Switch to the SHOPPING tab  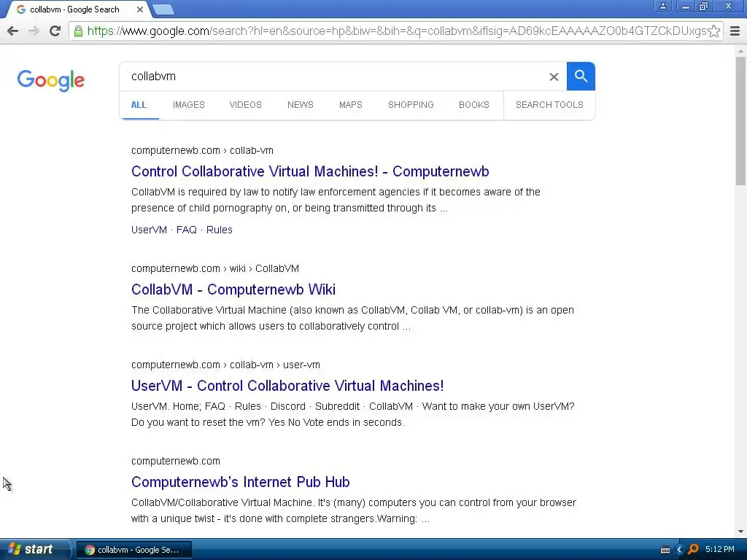(x=411, y=105)
